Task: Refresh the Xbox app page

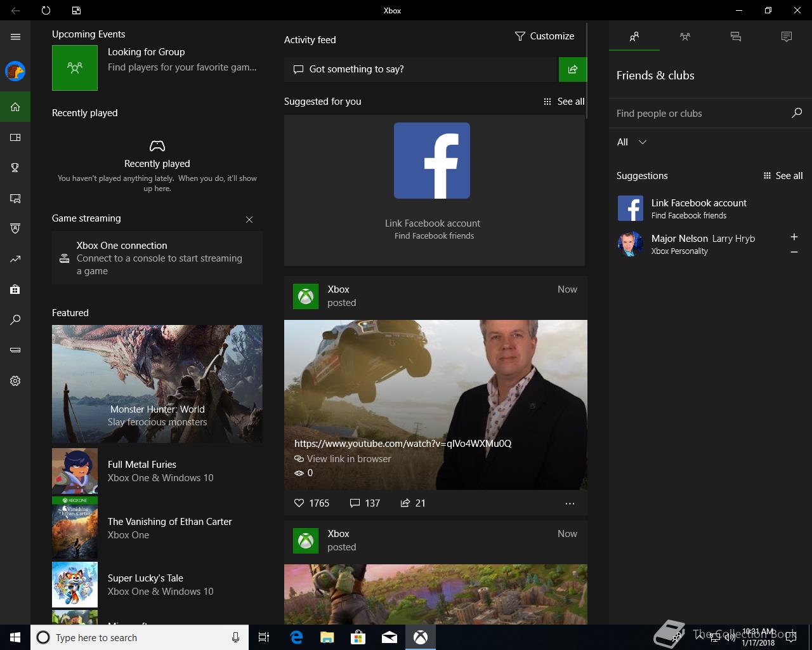Action: pyautogui.click(x=46, y=10)
